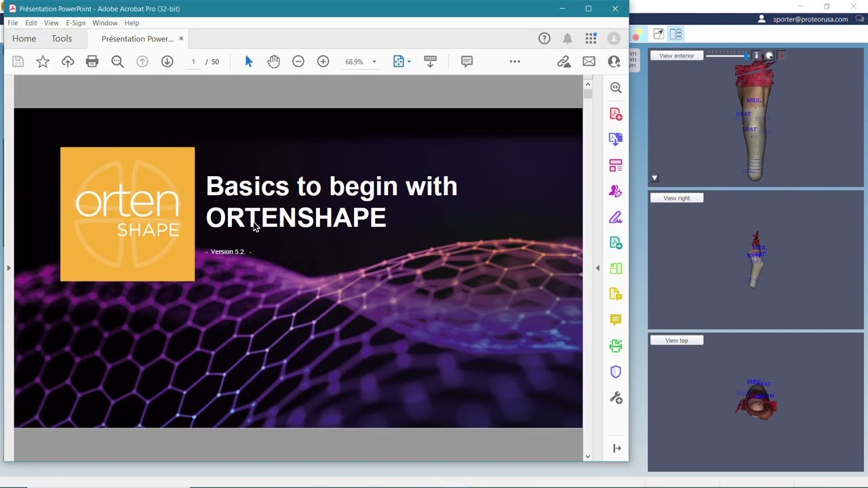Go to next page with down arrow
The image size is (868, 488).
[x=167, y=62]
